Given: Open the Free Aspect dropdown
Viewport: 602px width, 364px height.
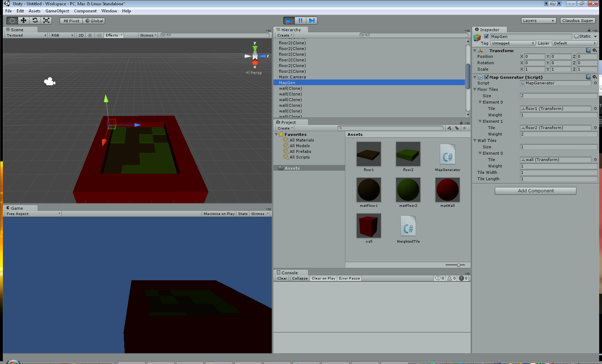Looking at the screenshot, I should tap(33, 214).
